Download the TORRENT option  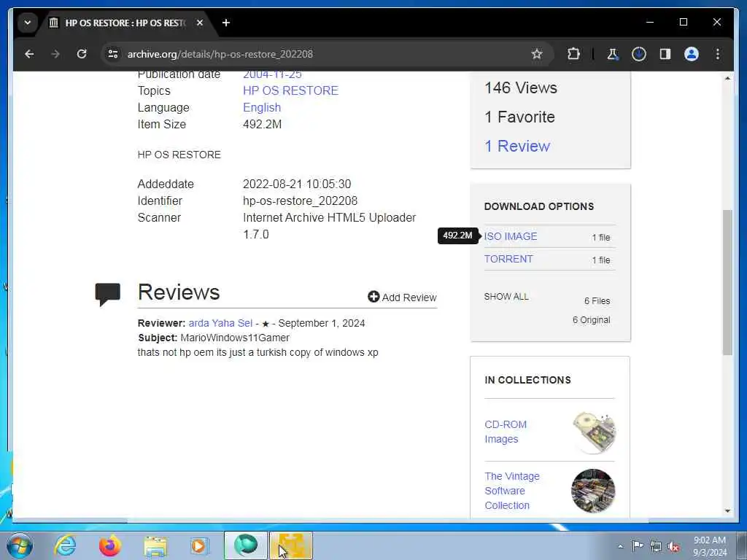(508, 259)
